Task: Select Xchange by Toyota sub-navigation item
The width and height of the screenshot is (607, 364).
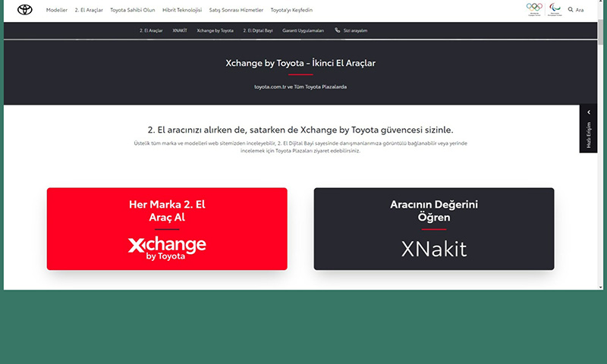Action: coord(215,30)
